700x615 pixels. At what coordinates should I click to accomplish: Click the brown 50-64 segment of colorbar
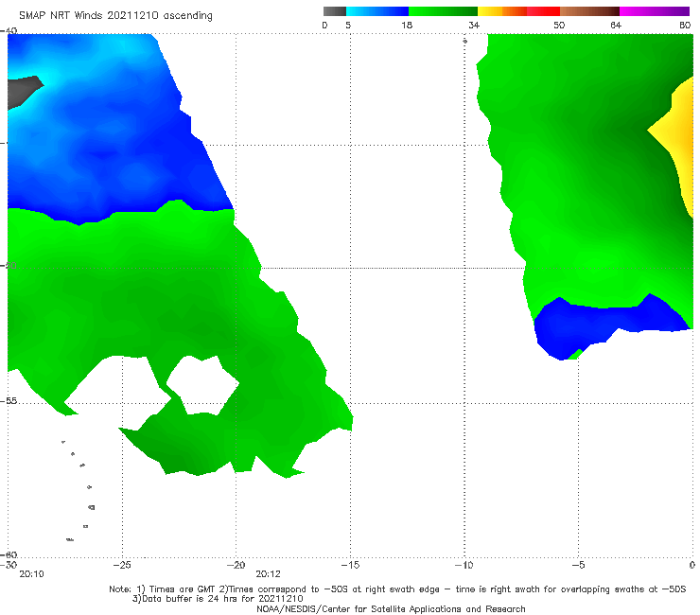coord(589,11)
